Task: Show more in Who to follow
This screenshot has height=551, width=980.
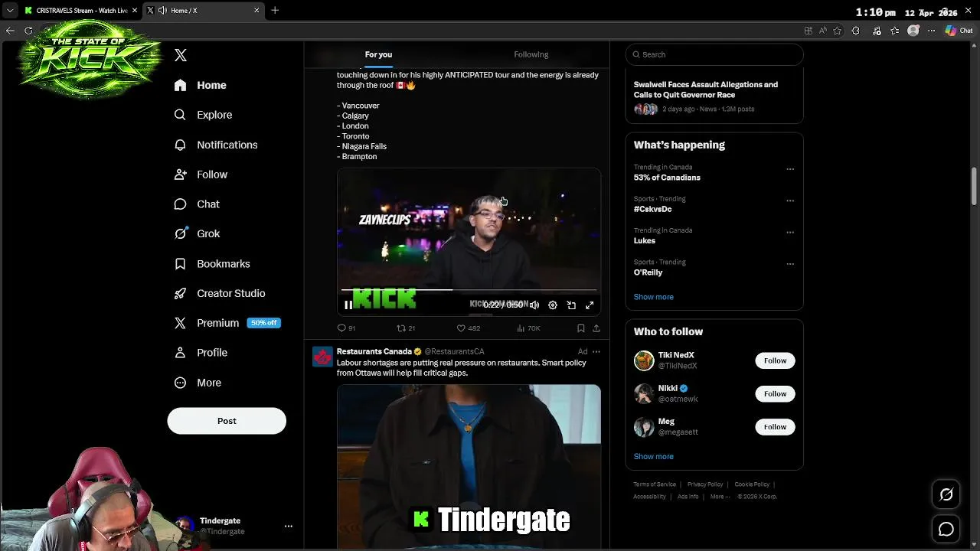Action: click(x=654, y=457)
